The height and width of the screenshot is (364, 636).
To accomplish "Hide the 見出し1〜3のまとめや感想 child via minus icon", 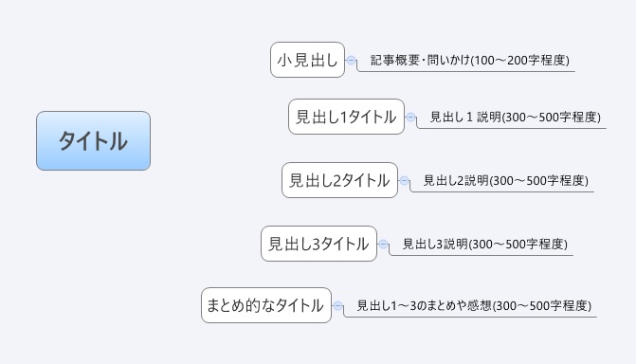I will pos(337,306).
